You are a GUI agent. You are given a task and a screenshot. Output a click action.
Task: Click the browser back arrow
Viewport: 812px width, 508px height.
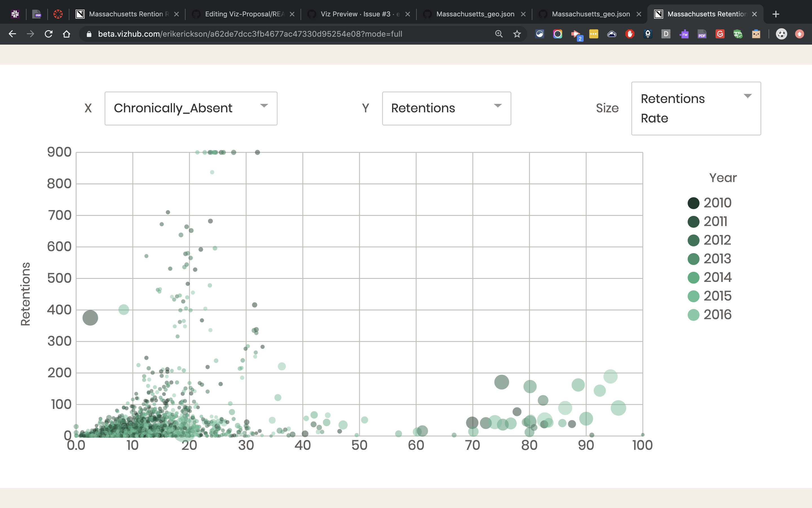click(12, 34)
